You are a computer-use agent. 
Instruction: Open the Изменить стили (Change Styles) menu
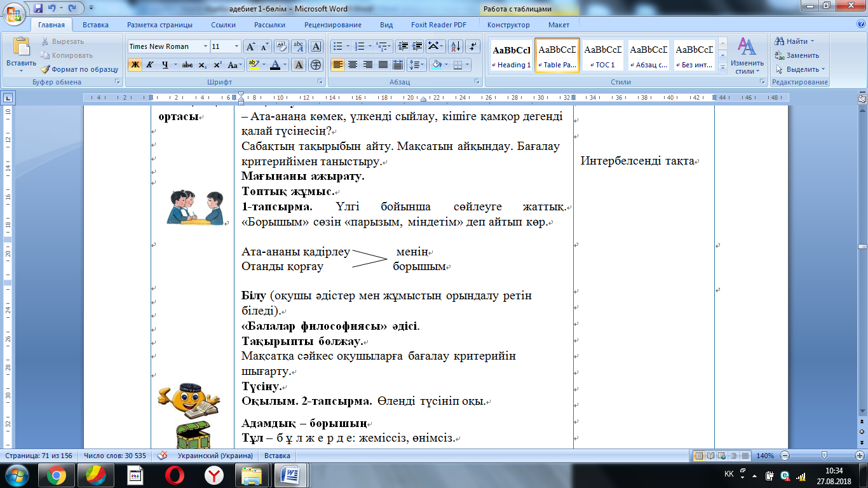pyautogui.click(x=747, y=56)
